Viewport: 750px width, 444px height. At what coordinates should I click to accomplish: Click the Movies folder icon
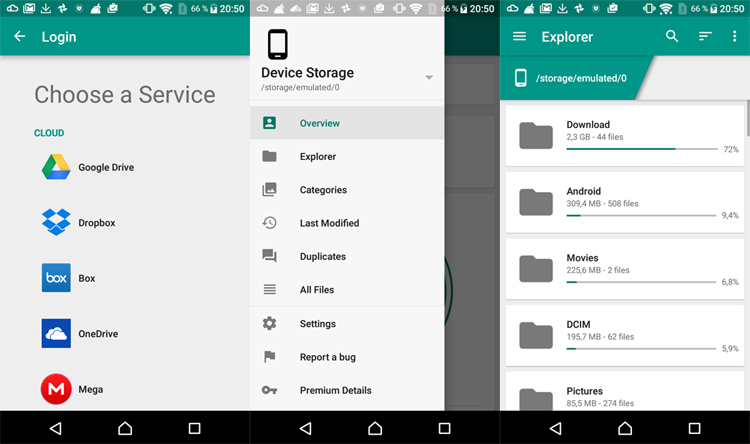(x=536, y=268)
